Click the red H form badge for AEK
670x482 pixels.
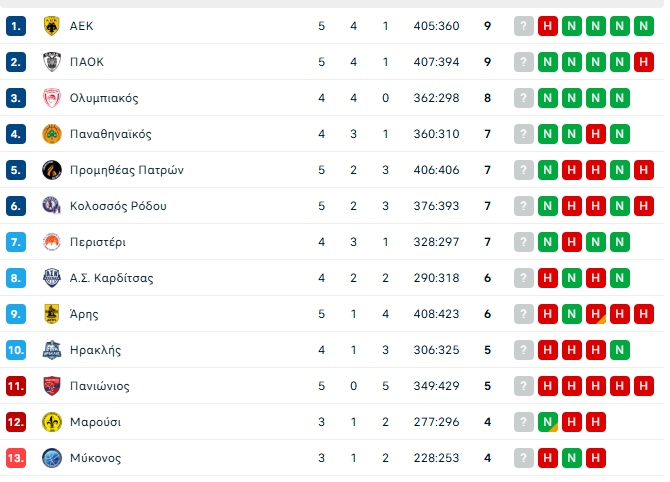[x=548, y=26]
